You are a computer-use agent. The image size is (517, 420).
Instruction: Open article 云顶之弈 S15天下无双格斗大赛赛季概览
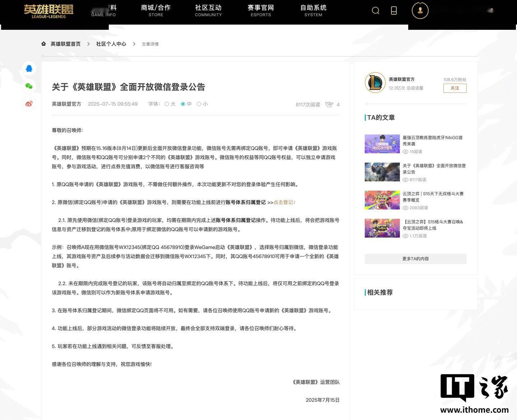pos(433,197)
